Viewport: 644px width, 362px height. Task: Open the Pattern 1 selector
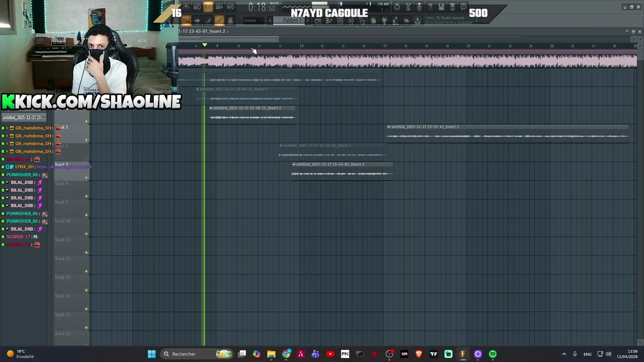(289, 21)
